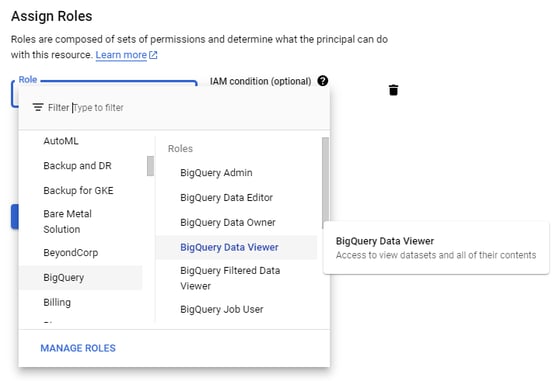Select the Bare Metal Solution category

tap(68, 221)
